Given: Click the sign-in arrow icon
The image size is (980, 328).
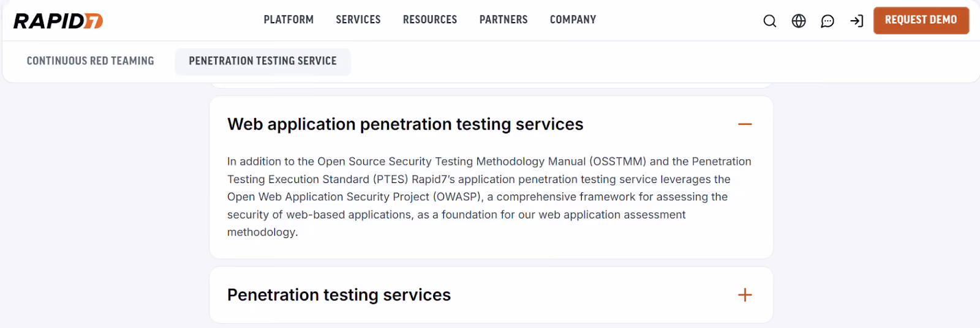Looking at the screenshot, I should [x=857, y=21].
